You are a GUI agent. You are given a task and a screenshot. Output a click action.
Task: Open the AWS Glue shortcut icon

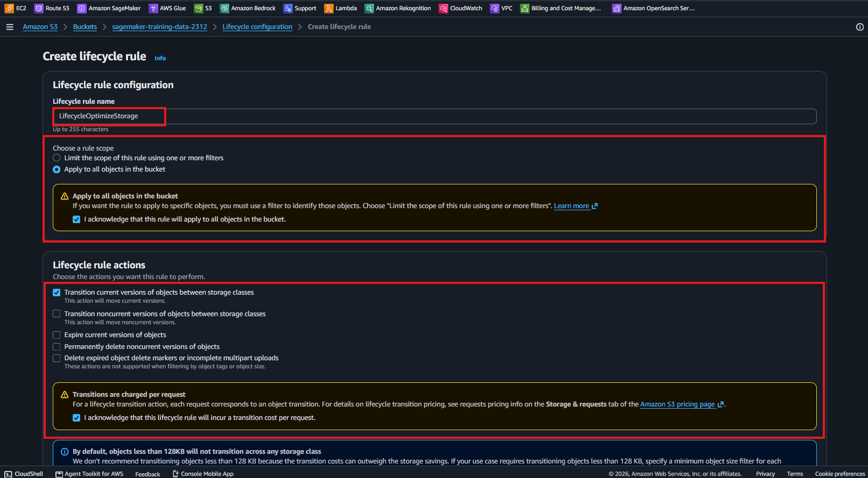(153, 8)
